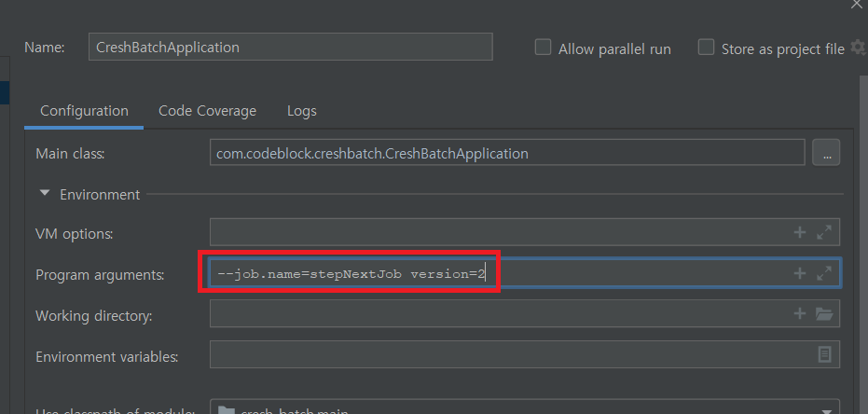Expand the Program arguments field editor

coord(824,274)
